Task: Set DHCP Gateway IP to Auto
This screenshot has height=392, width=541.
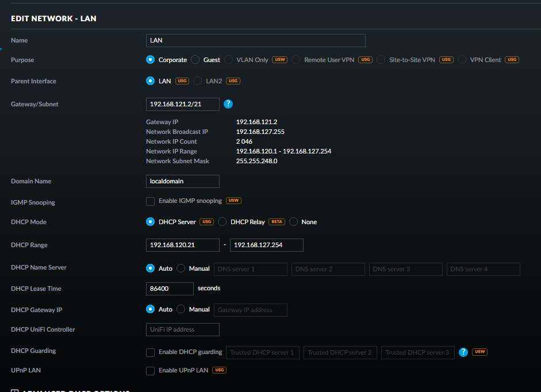Action: pos(150,309)
